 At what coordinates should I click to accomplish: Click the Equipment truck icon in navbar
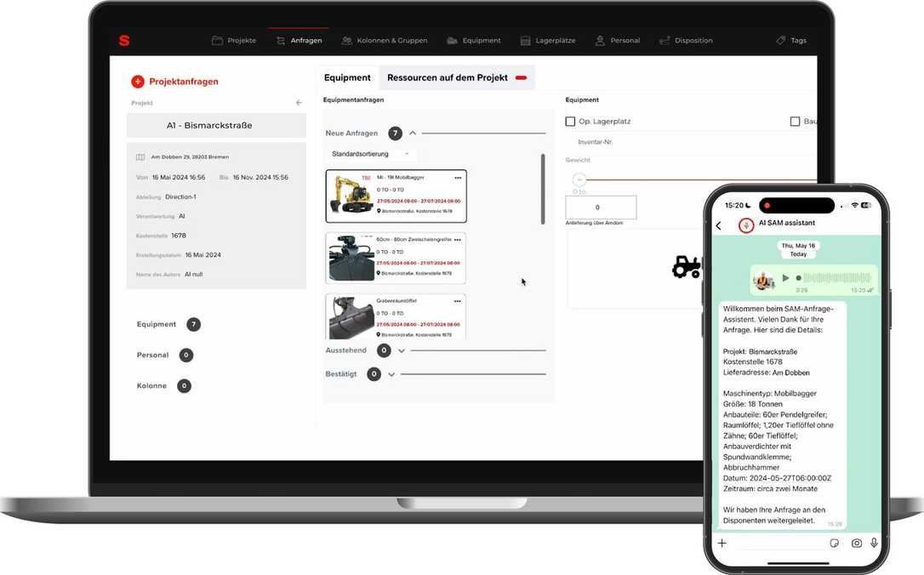pyautogui.click(x=453, y=40)
